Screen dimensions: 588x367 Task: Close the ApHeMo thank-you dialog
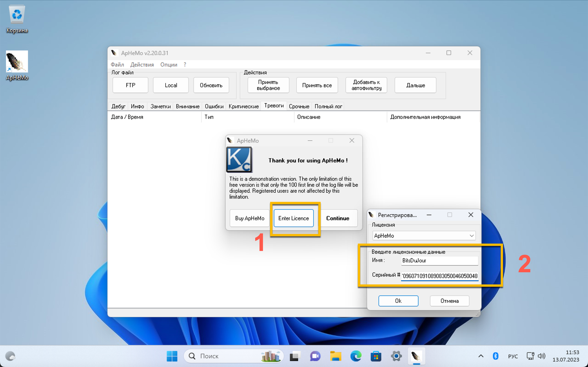tap(352, 140)
